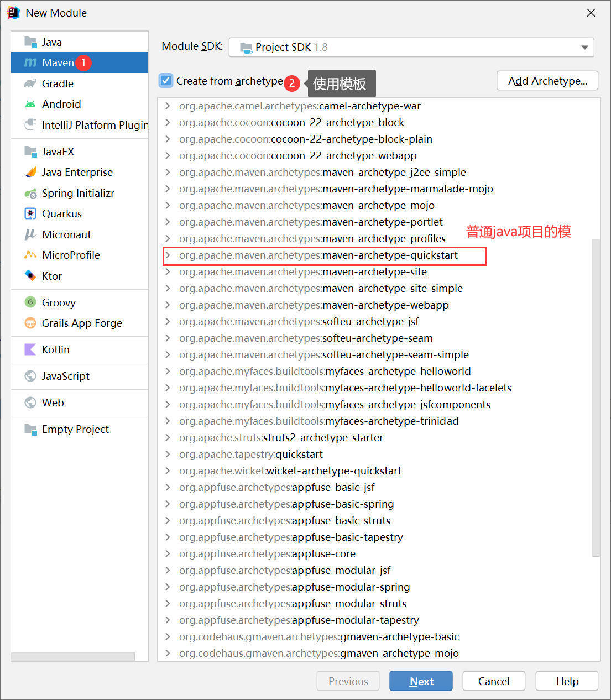Toggle Create from archetype checkbox

(x=166, y=81)
